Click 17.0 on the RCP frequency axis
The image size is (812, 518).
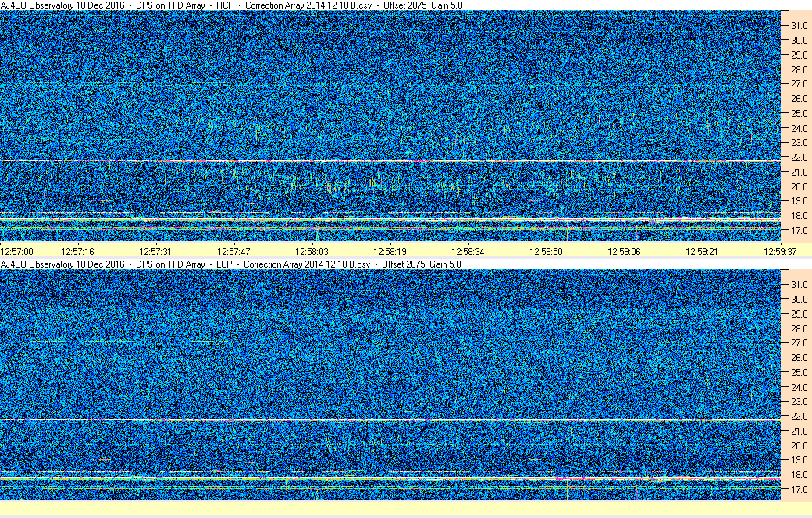tap(799, 230)
